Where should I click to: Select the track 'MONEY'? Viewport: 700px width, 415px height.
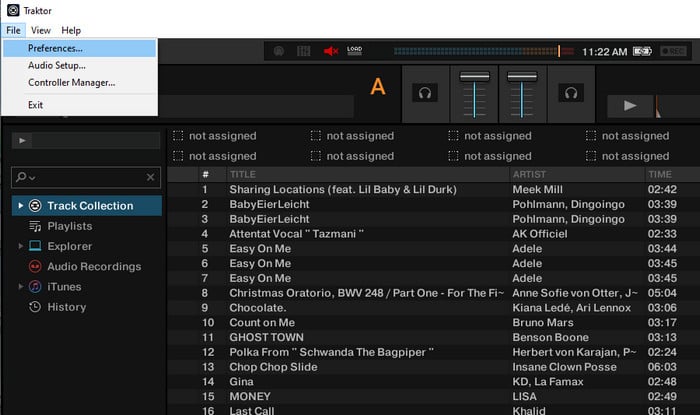click(x=250, y=396)
